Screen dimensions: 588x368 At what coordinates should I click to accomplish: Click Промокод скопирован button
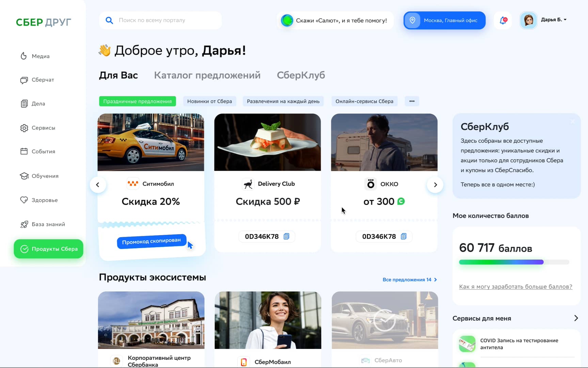click(x=152, y=241)
